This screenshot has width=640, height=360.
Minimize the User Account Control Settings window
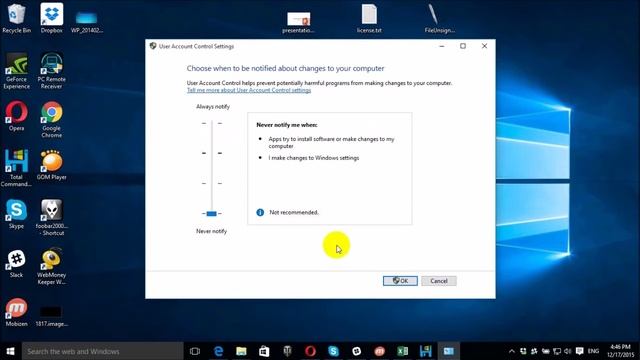tap(442, 46)
